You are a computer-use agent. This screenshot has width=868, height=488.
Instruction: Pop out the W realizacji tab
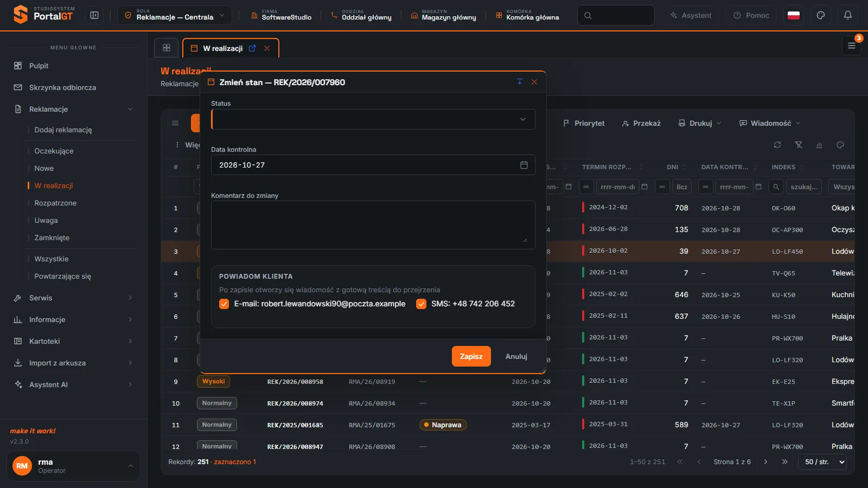coord(252,48)
